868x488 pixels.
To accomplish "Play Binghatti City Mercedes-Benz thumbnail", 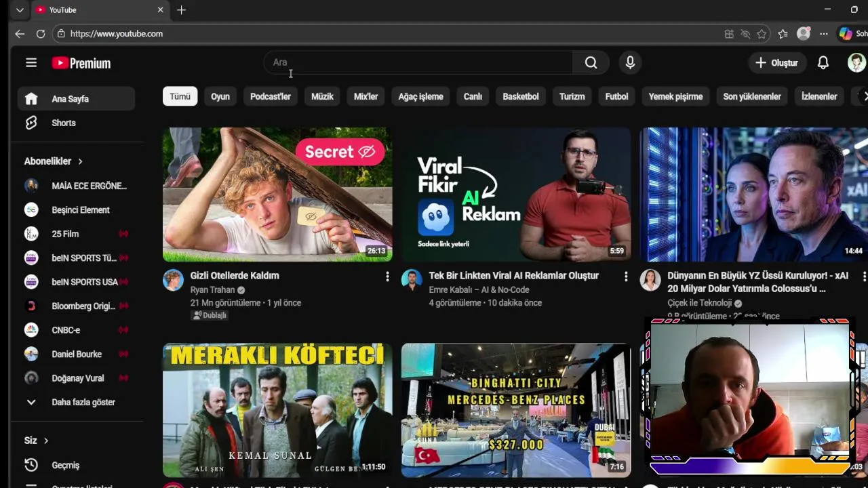I will (516, 410).
